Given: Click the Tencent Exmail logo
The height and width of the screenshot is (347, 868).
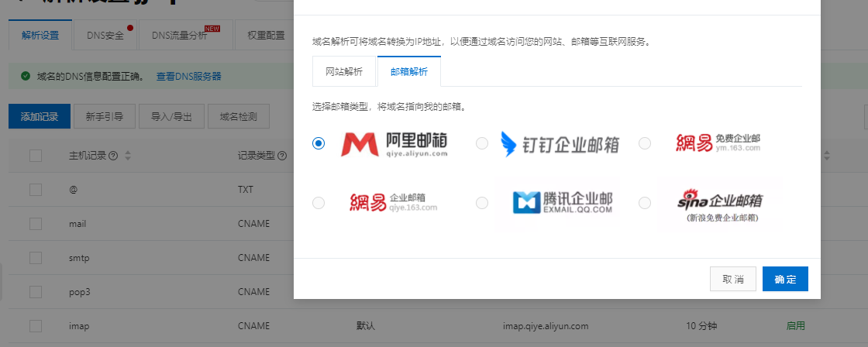Looking at the screenshot, I should click(x=563, y=202).
